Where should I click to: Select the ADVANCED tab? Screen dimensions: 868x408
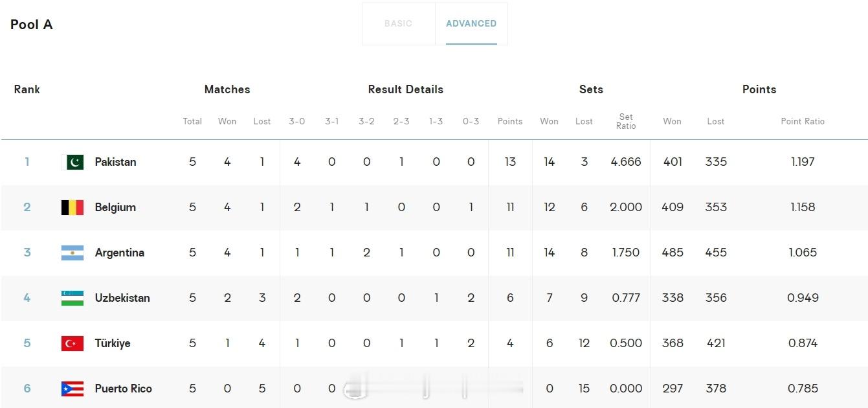(x=471, y=23)
